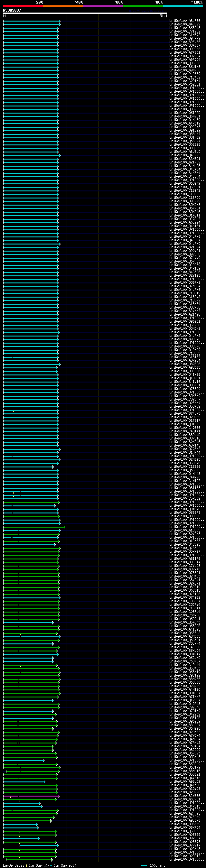Click the 'Large gaps' legend text
Screen dimensions: 206x868
13,865
